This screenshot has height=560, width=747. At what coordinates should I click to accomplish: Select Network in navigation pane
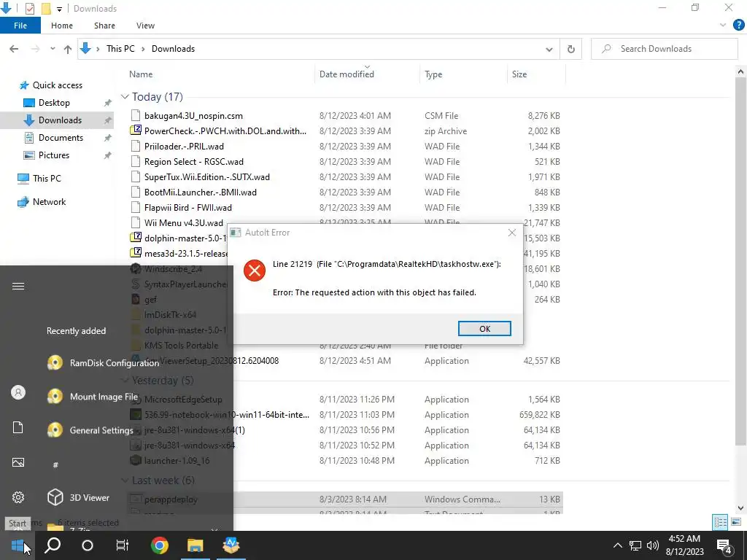coord(49,202)
